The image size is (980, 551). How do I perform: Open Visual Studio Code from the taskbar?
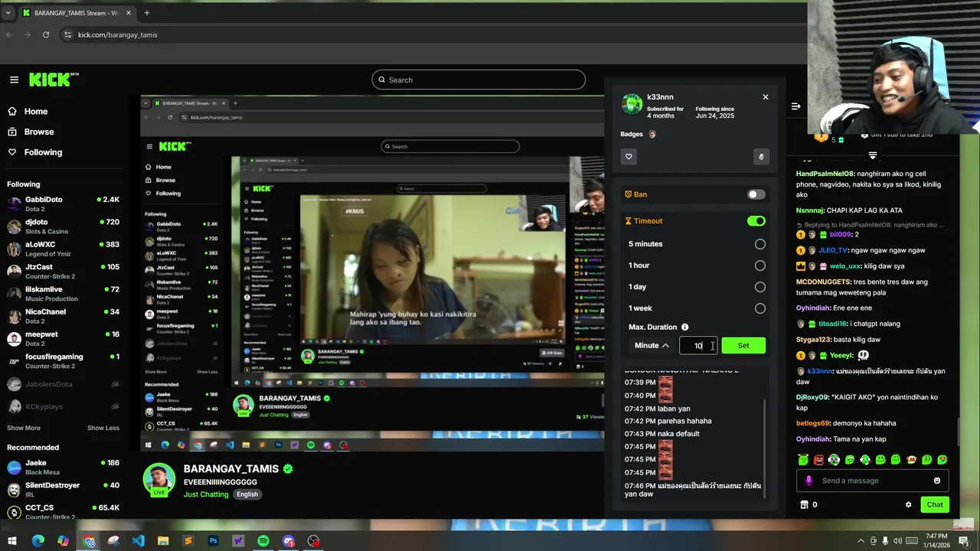point(138,541)
